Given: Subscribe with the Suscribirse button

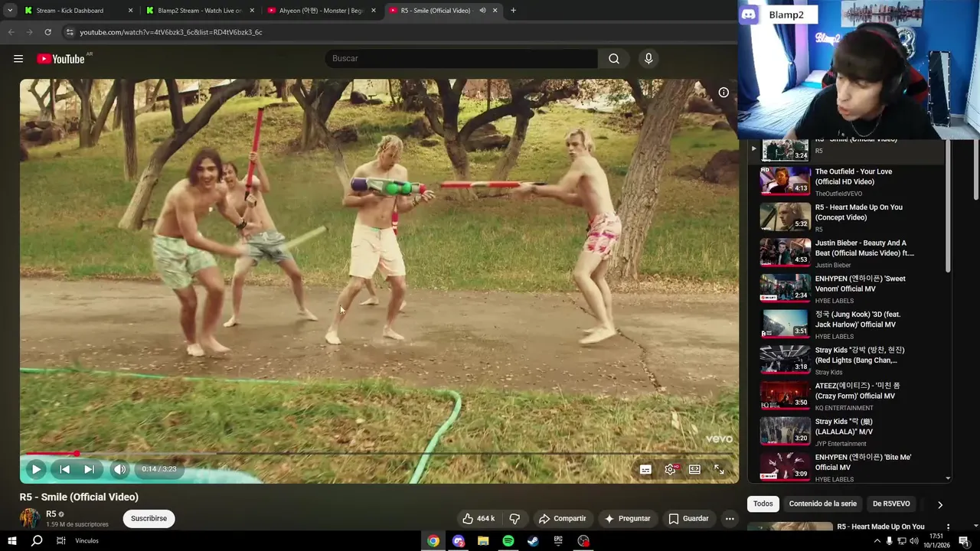Looking at the screenshot, I should coord(149,518).
